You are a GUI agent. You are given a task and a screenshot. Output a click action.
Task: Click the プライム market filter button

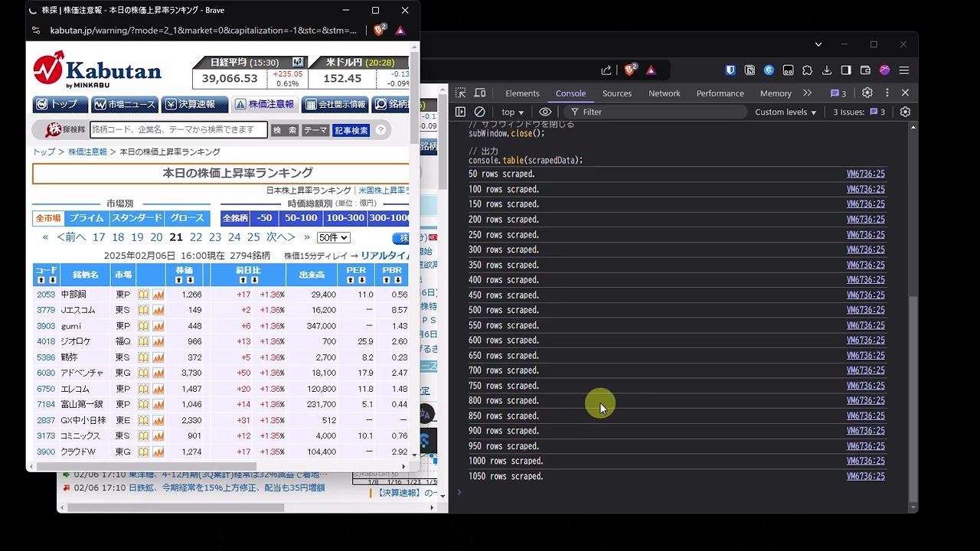click(87, 218)
